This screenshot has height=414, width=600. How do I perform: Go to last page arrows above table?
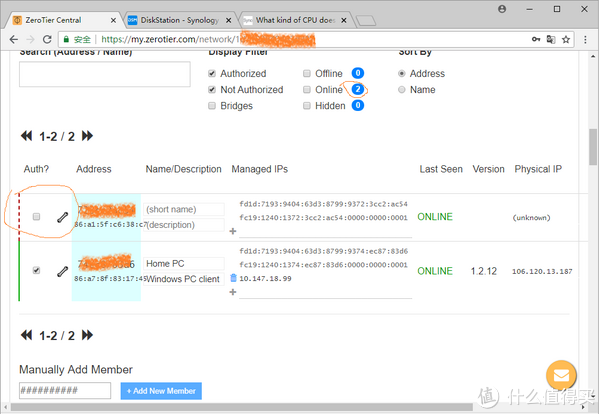87,136
